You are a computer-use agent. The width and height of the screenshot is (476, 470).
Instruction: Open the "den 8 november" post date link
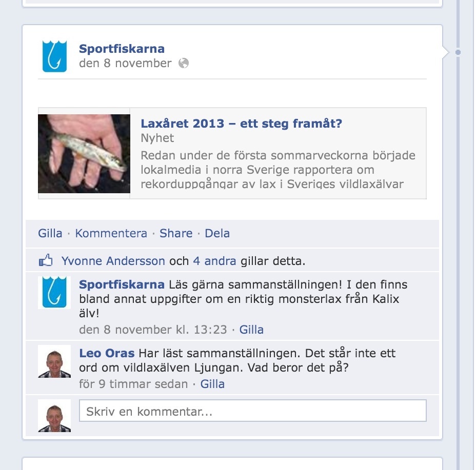(x=125, y=63)
